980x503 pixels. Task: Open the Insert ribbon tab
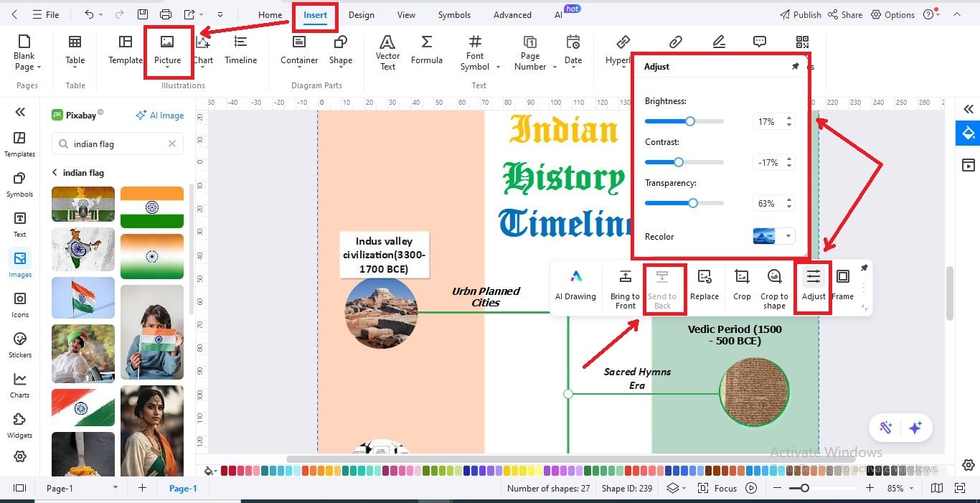(x=315, y=14)
